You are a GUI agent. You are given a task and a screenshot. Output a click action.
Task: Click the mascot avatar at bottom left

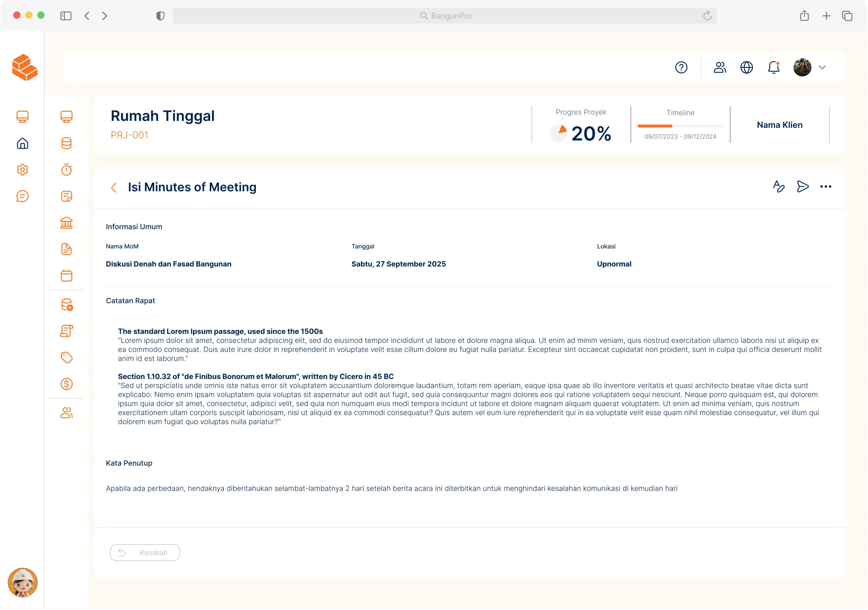tap(23, 582)
